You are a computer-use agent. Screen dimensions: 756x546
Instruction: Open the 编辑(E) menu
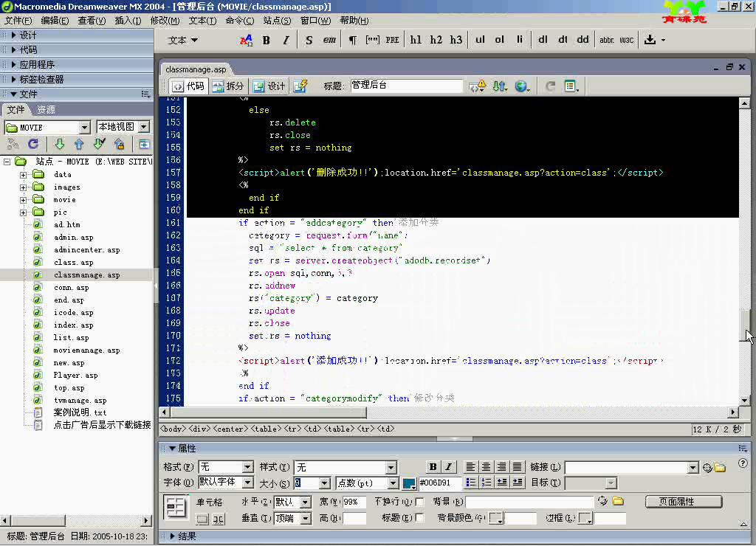tap(55, 21)
